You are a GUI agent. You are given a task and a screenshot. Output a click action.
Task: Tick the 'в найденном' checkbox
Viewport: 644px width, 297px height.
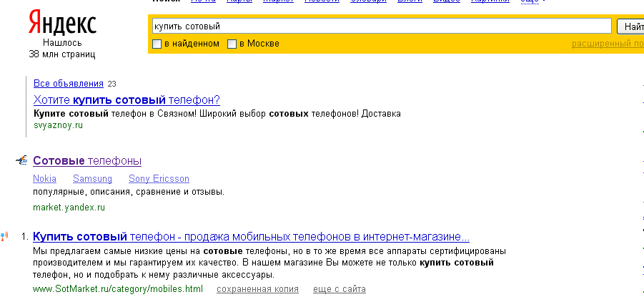(x=157, y=44)
